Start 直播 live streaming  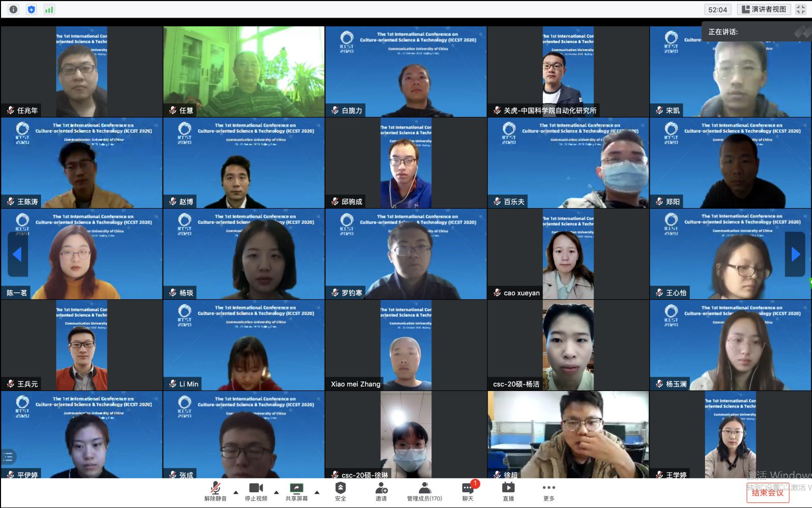click(508, 491)
